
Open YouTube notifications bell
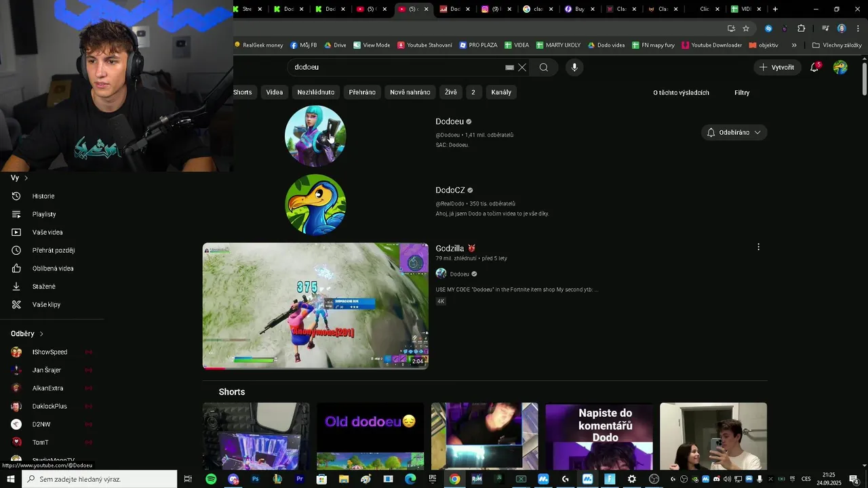[x=815, y=67]
